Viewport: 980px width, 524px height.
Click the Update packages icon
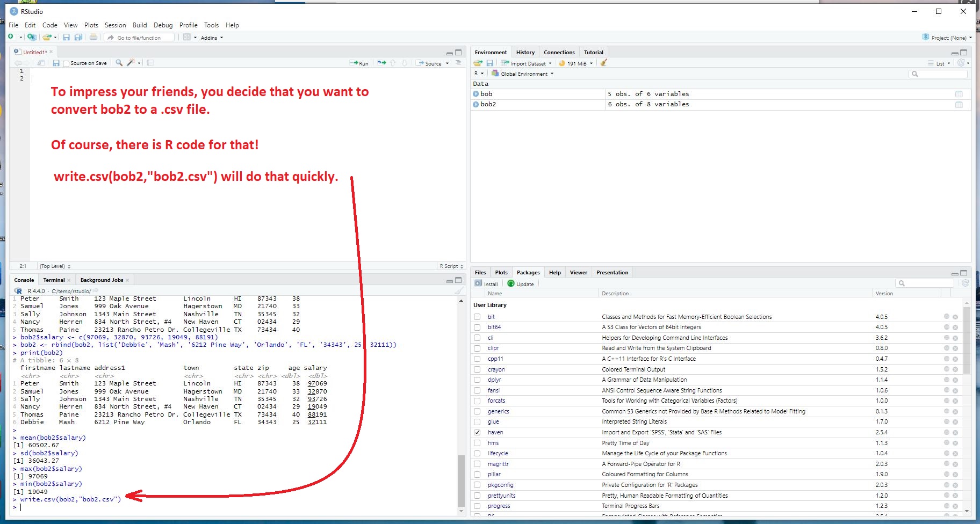520,284
